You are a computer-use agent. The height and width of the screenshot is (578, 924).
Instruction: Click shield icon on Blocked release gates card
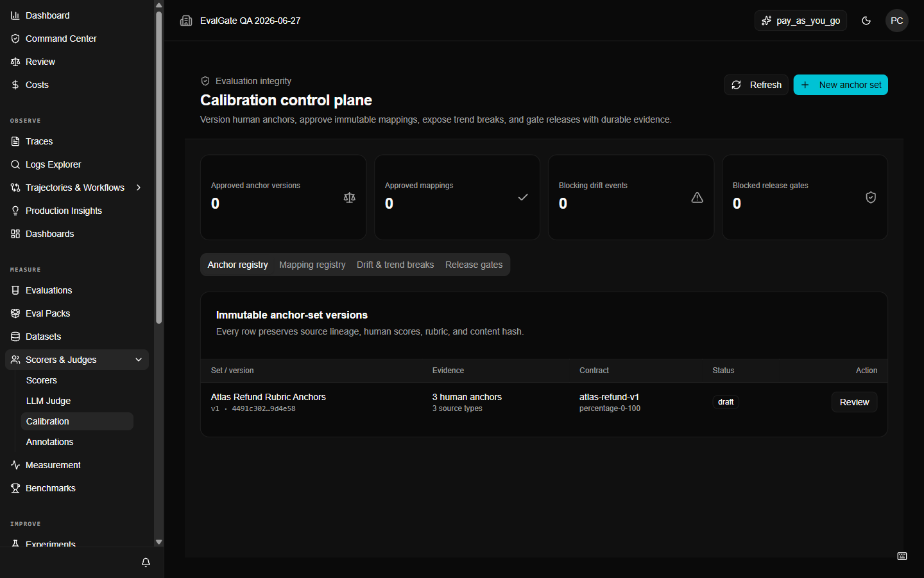[x=871, y=197]
